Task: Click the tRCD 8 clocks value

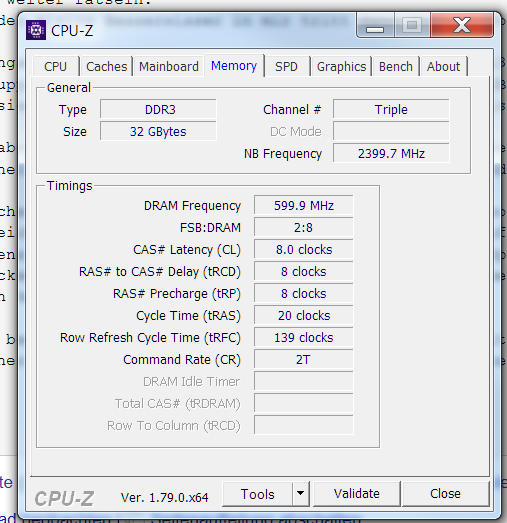Action: coord(304,272)
